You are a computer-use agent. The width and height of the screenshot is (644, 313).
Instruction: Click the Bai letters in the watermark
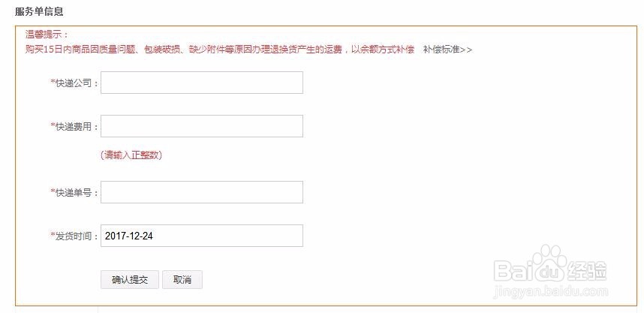point(511,271)
